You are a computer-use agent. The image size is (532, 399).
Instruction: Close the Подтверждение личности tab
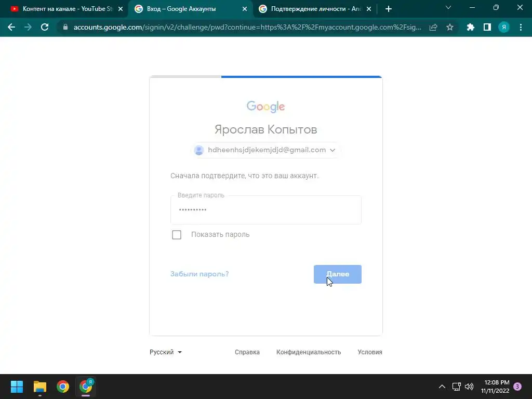pos(369,9)
